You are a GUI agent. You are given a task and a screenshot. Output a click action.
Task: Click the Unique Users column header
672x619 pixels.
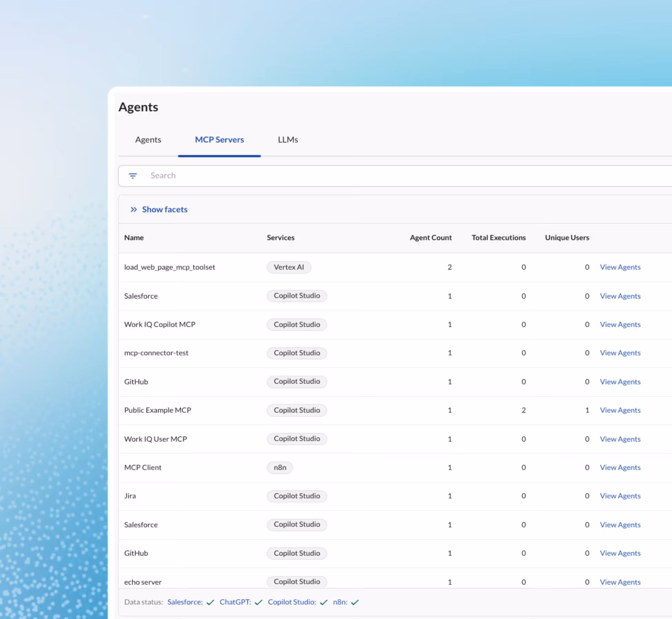click(567, 238)
